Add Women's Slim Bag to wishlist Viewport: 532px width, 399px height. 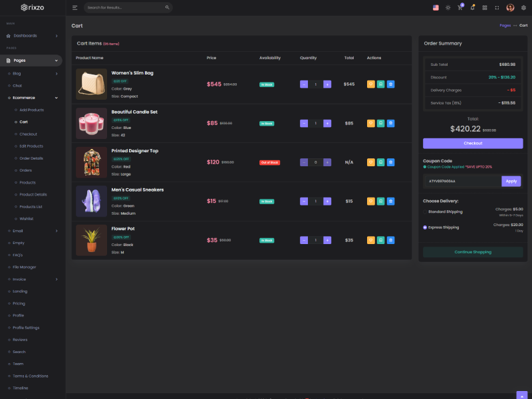tap(370, 84)
